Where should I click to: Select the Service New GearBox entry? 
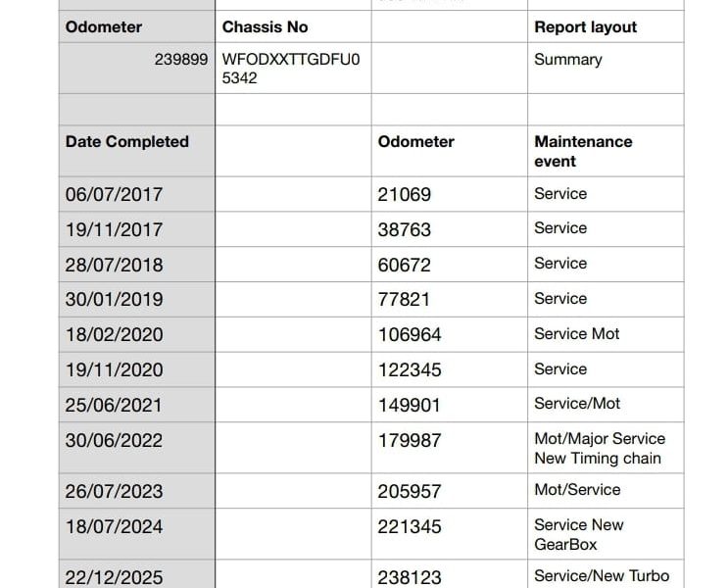578,534
